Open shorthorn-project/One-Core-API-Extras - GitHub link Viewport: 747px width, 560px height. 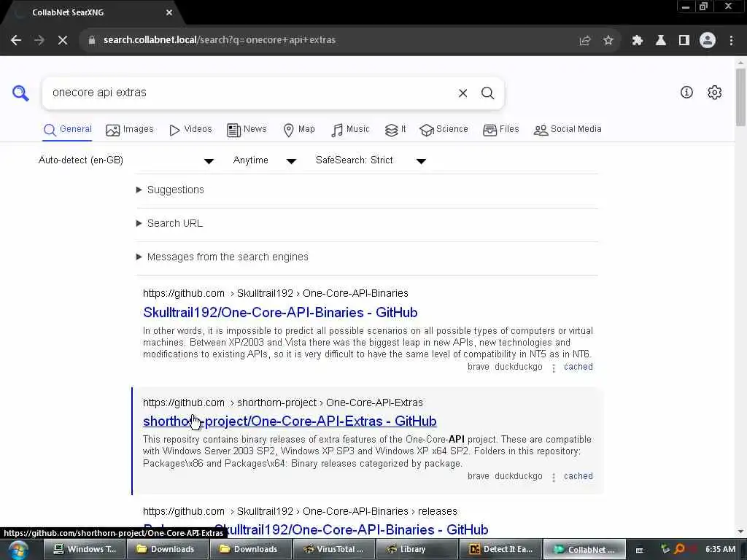coord(290,421)
